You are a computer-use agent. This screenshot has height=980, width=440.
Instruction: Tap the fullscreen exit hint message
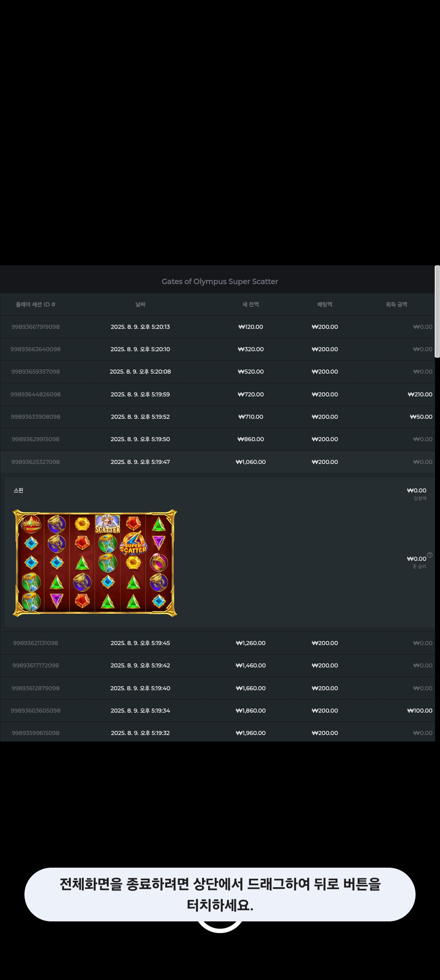[220, 895]
